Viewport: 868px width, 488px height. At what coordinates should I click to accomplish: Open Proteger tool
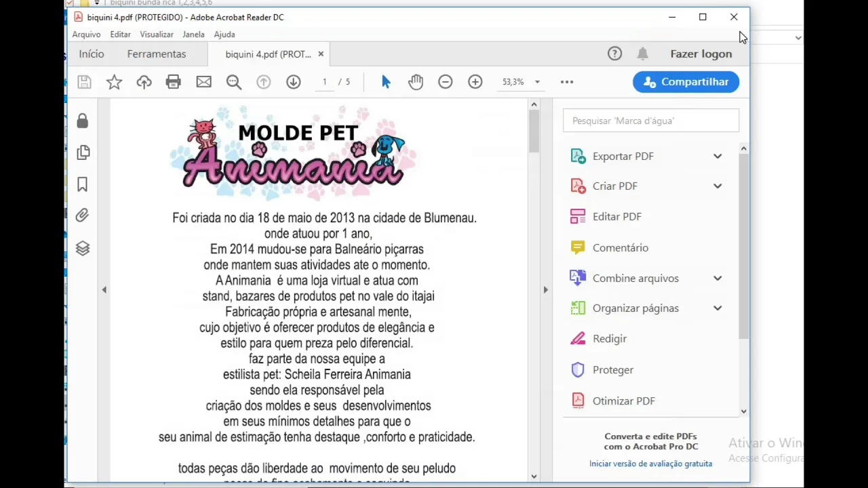(612, 370)
